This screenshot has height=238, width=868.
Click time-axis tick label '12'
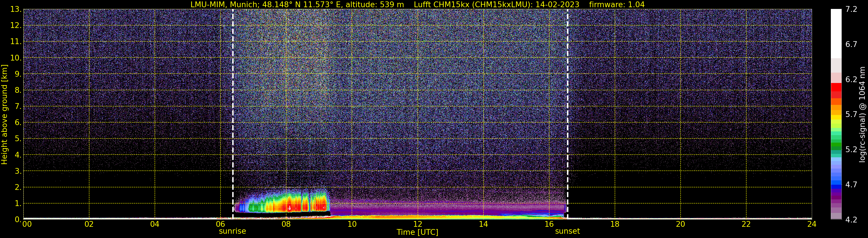417,224
